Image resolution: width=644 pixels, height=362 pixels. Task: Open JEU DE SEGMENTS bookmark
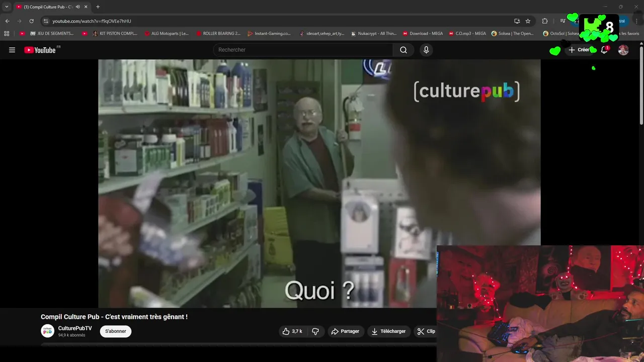52,34
